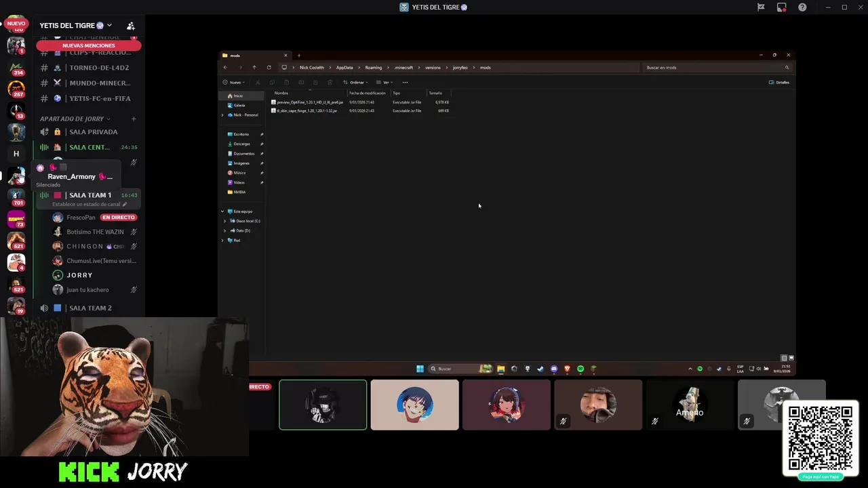Refresh the Explorer mods folder

(269, 67)
